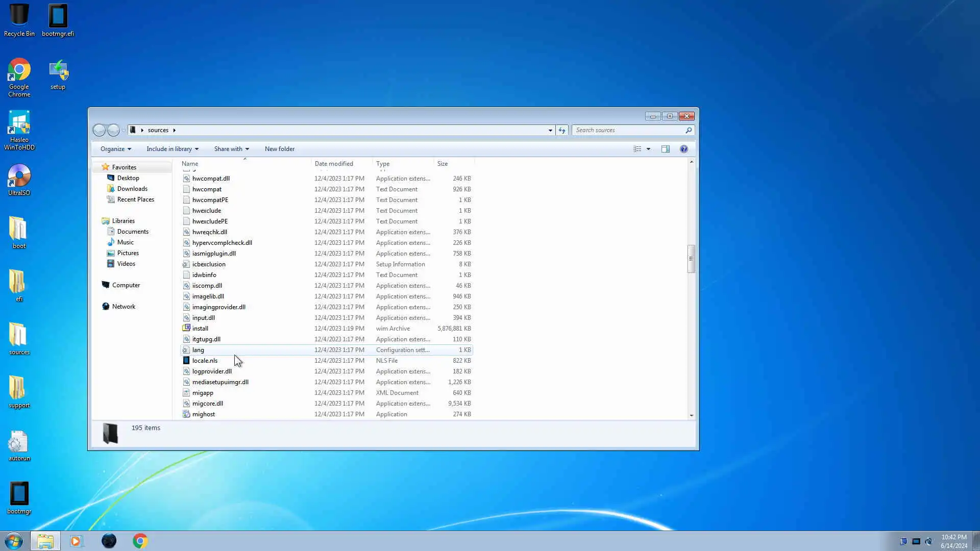Select Computer in the navigation pane
Viewport: 980px width, 551px height.
coord(126,285)
